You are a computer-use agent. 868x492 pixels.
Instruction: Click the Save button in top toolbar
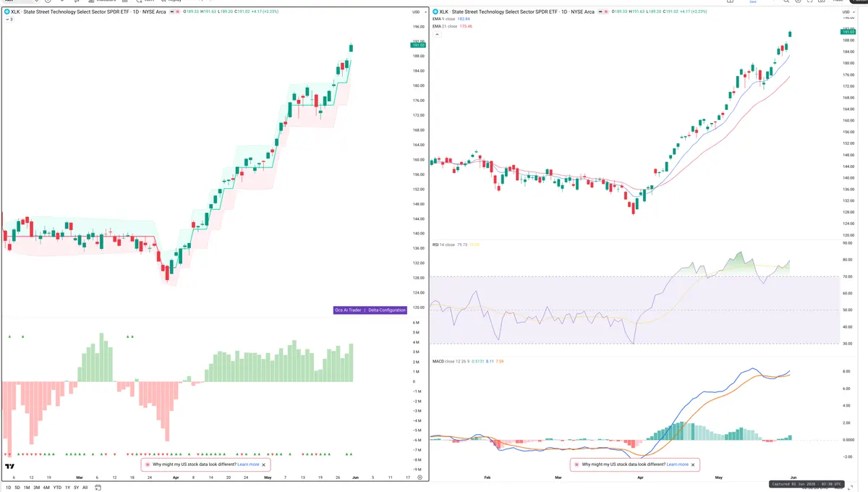coord(753,2)
